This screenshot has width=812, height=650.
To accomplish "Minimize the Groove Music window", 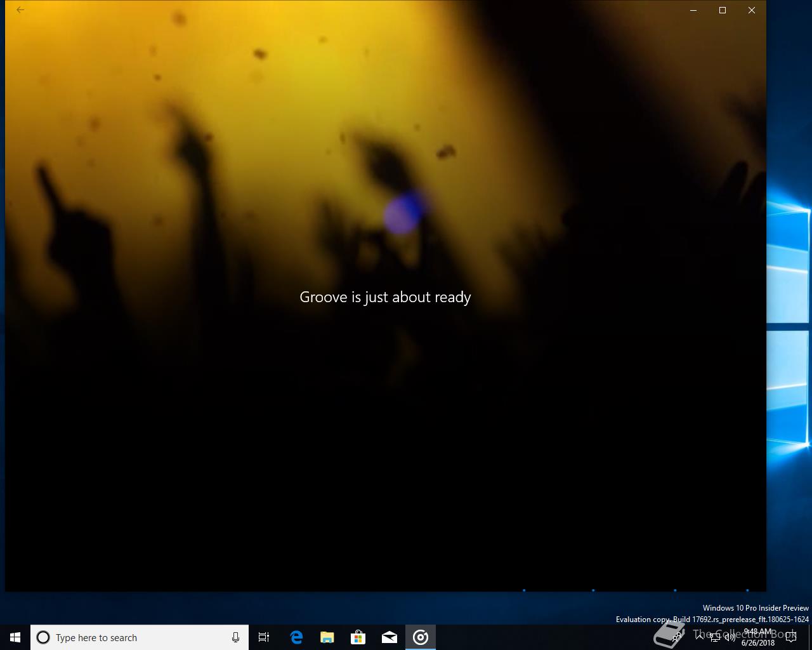I will 693,10.
